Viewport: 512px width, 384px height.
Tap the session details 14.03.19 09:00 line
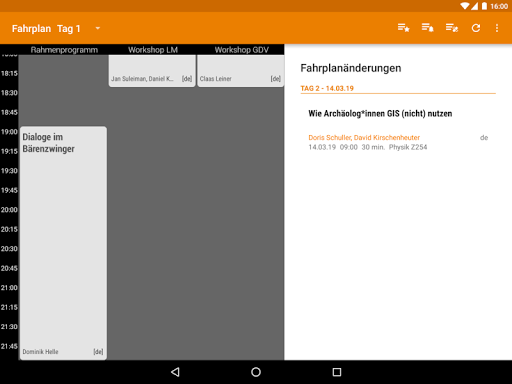[368, 147]
